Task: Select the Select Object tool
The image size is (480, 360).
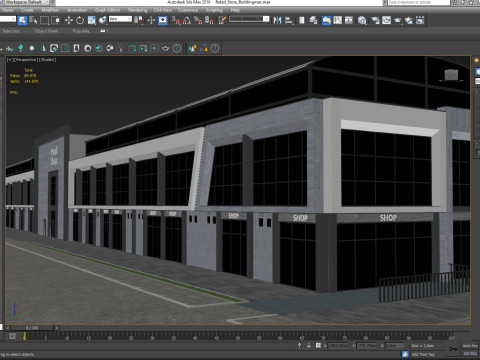Action: click(x=22, y=20)
